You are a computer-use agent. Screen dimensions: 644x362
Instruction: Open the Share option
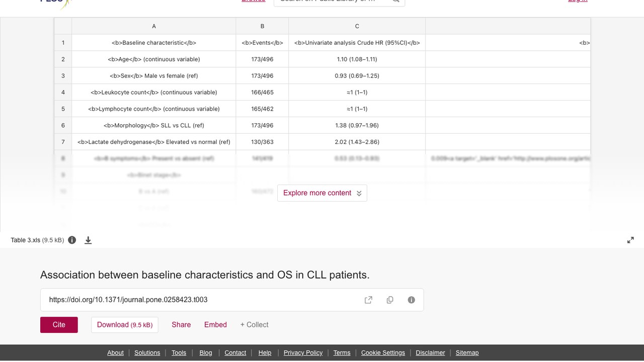(181, 325)
